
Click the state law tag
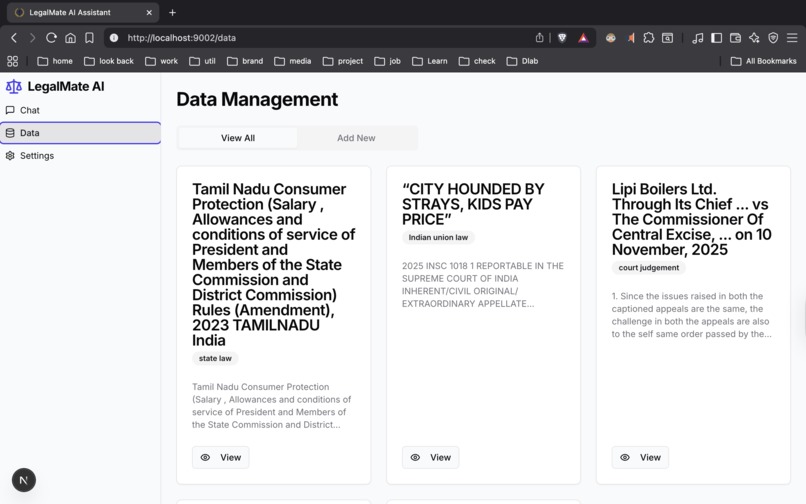click(215, 358)
